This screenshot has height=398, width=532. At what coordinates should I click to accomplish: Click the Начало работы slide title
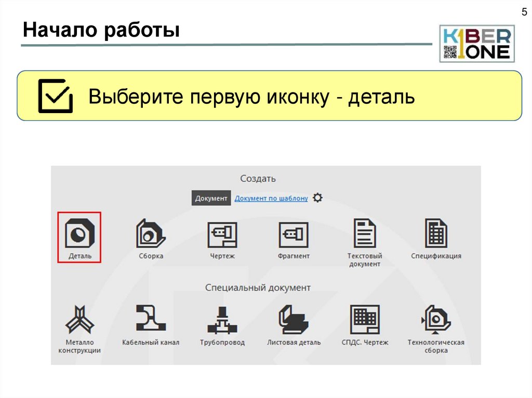click(x=101, y=30)
